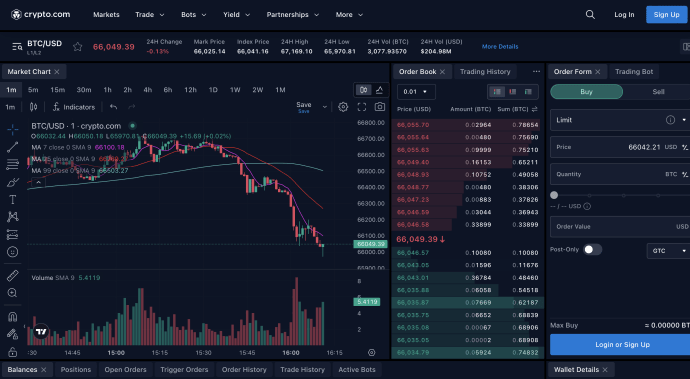This screenshot has width=690, height=379.
Task: Open the Order Book three-dot menu
Action: tap(536, 72)
